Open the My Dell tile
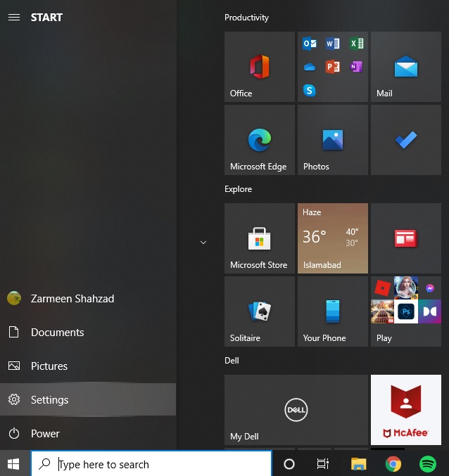 tap(296, 409)
